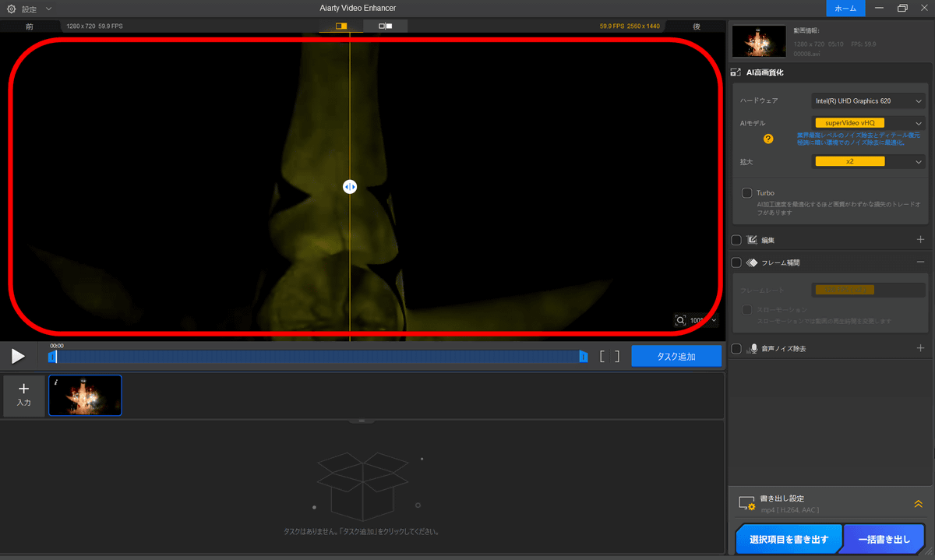Open the 設定 settings gear
935x560 pixels.
tap(11, 9)
